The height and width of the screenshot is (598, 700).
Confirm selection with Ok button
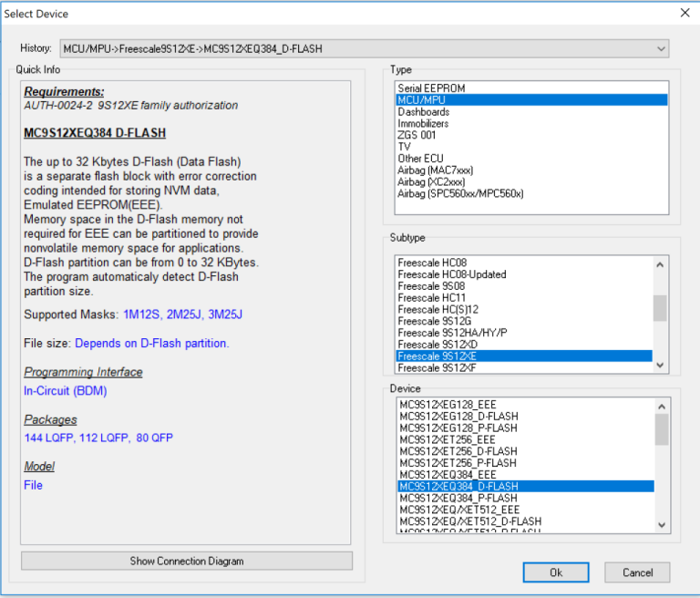556,572
